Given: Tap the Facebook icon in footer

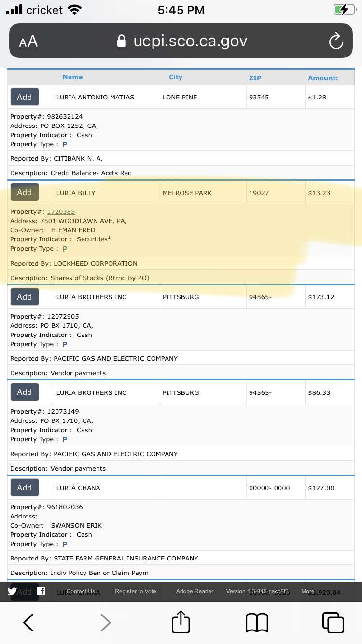Looking at the screenshot, I should [42, 591].
